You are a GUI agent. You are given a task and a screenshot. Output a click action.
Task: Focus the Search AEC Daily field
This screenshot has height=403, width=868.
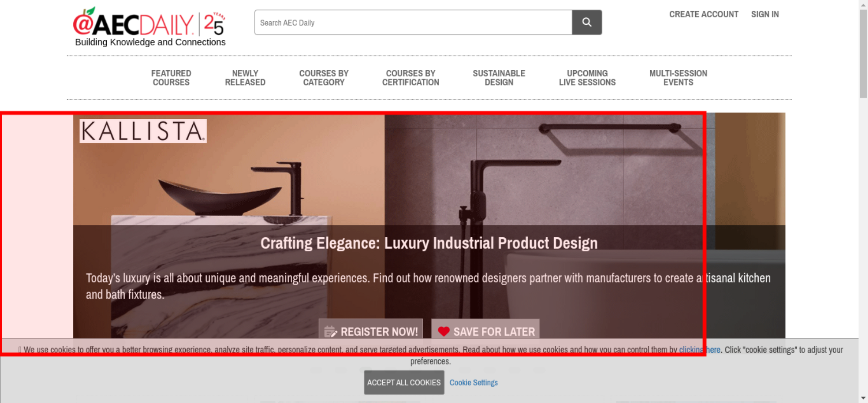point(413,23)
